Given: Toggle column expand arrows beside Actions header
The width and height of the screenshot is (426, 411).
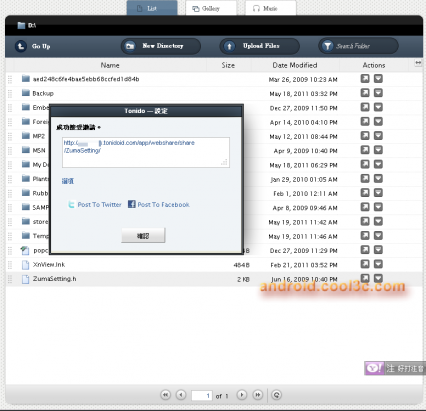Looking at the screenshot, I should (x=418, y=63).
